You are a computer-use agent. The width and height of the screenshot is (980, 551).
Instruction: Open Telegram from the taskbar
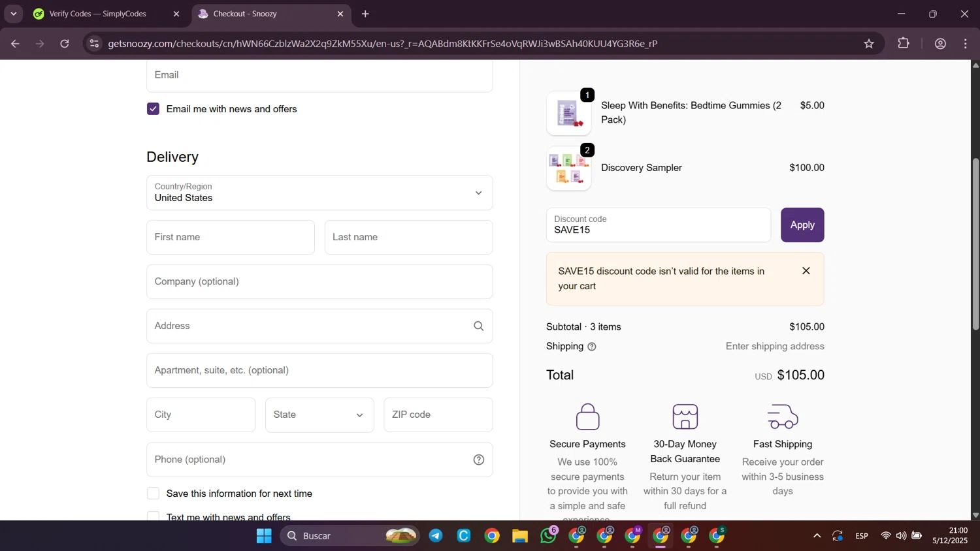click(x=436, y=536)
